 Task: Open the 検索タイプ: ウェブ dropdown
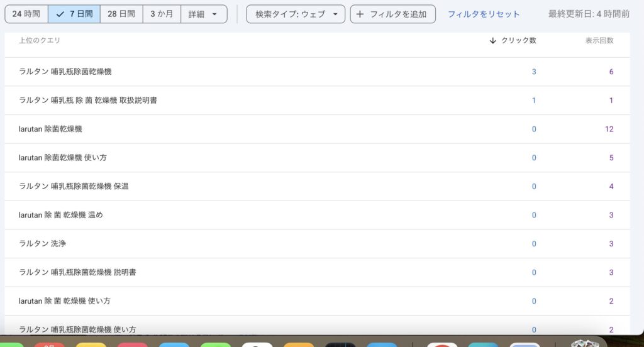[295, 14]
